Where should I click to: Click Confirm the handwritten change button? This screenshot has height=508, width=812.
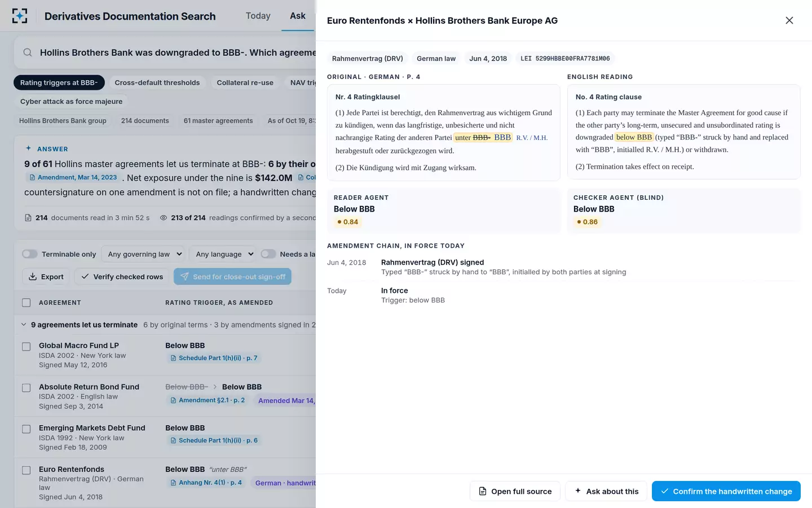(x=726, y=491)
